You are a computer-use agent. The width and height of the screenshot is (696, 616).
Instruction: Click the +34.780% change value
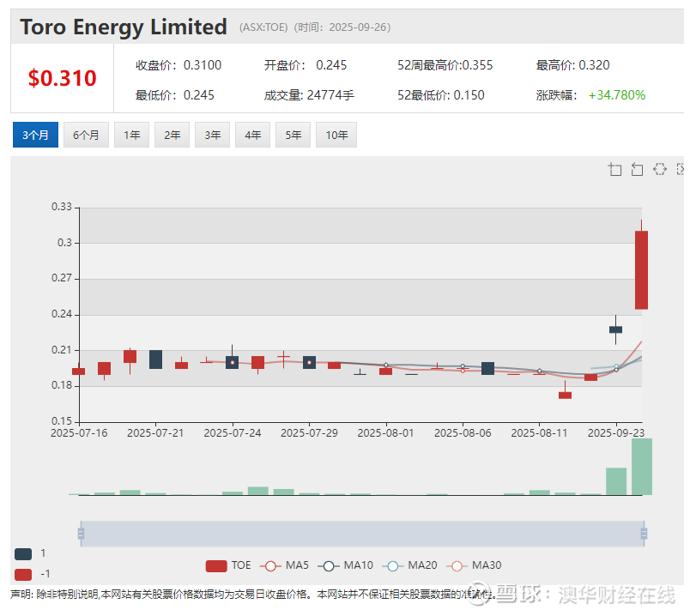(616, 95)
